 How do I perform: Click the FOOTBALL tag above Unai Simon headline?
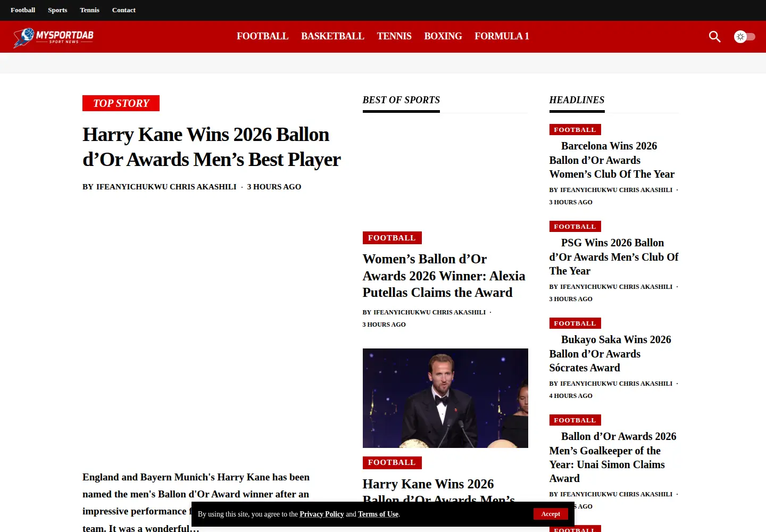tap(575, 420)
